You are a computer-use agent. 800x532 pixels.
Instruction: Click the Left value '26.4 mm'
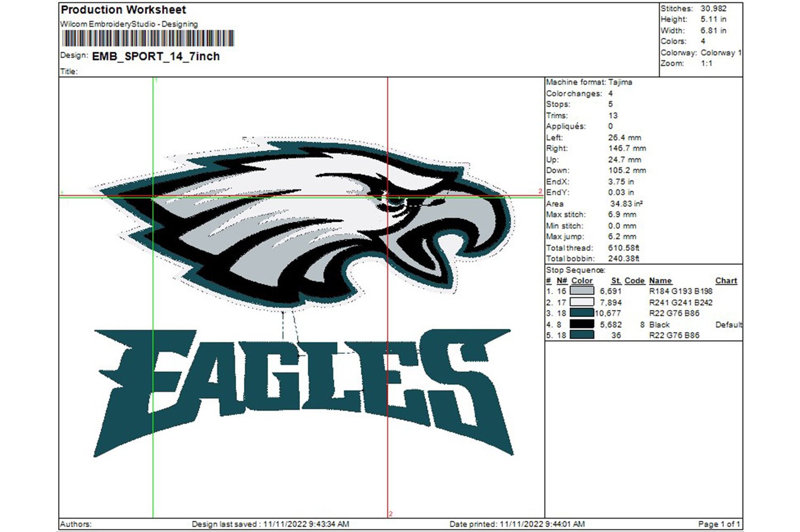click(x=625, y=138)
